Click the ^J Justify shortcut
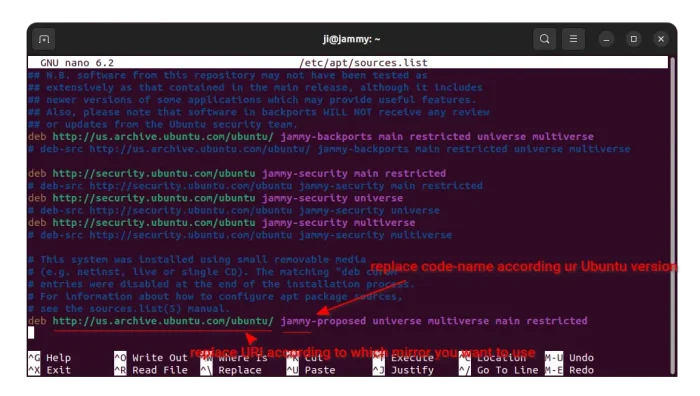Viewport: 700px width, 396px height. [x=404, y=370]
